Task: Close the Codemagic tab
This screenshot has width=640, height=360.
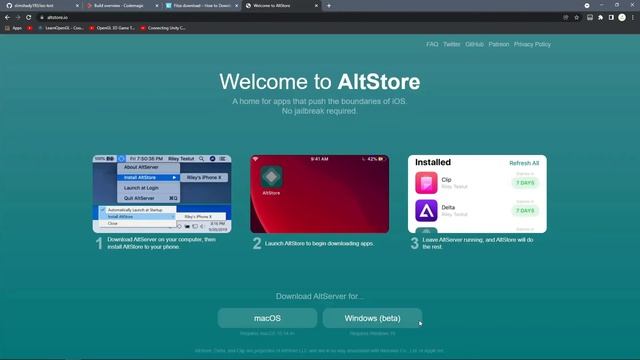Action: click(x=157, y=6)
